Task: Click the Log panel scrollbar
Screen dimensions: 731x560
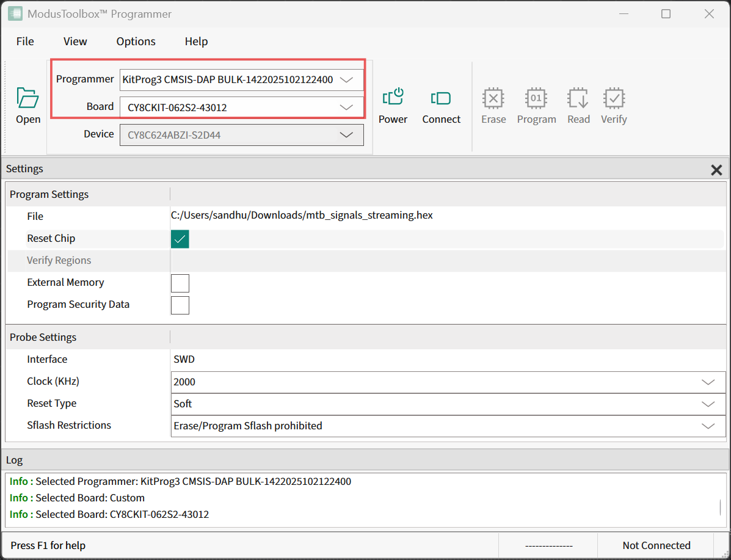Action: point(721,507)
